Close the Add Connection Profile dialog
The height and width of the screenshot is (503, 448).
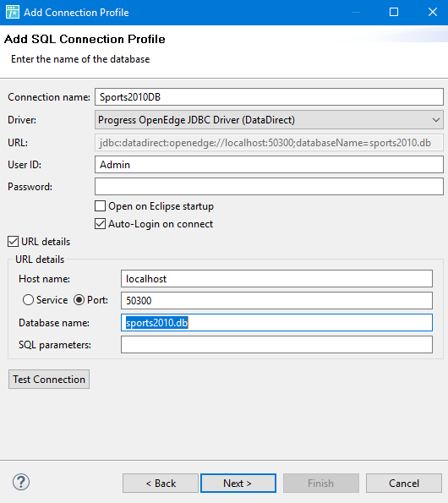pyautogui.click(x=433, y=12)
